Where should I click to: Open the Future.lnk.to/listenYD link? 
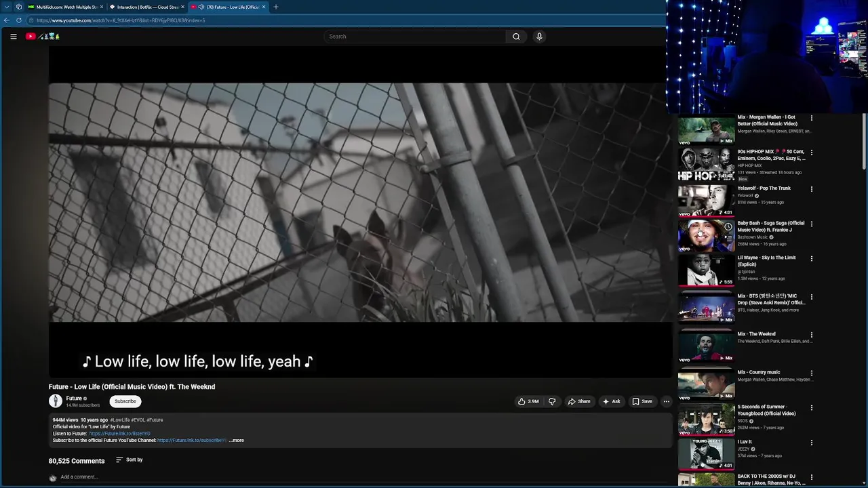119,434
